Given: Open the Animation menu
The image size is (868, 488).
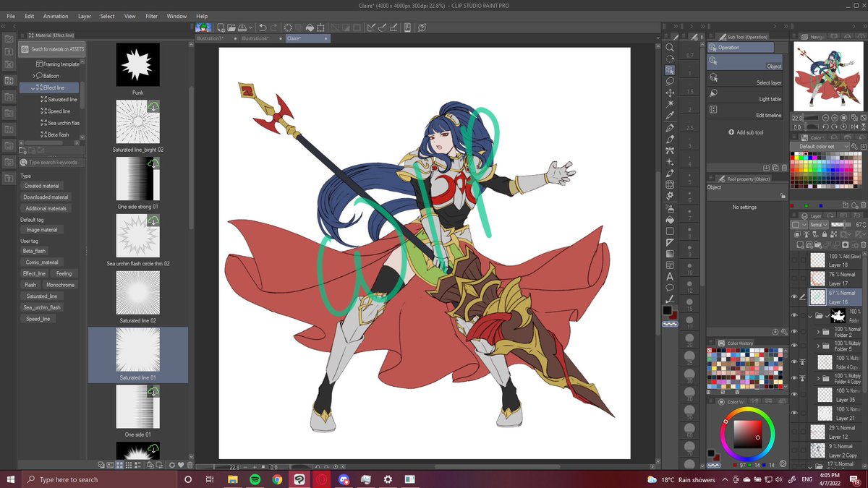Looking at the screenshot, I should [x=56, y=16].
